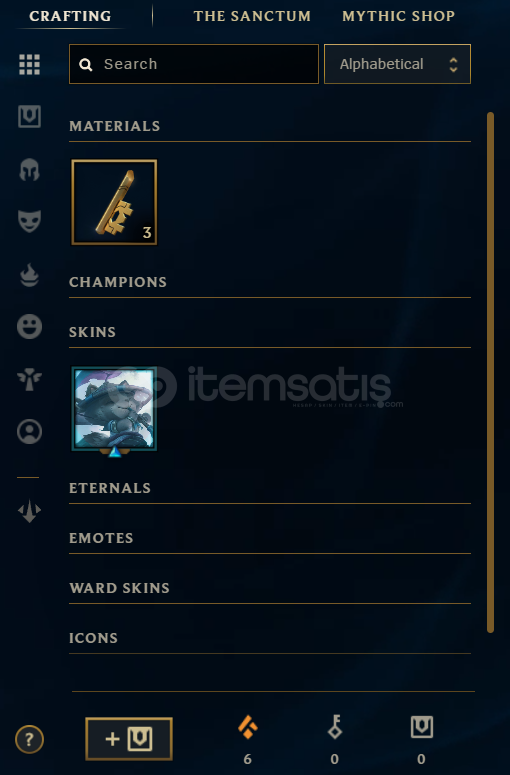
Task: Select the all-items grid filter icon
Action: [29, 64]
